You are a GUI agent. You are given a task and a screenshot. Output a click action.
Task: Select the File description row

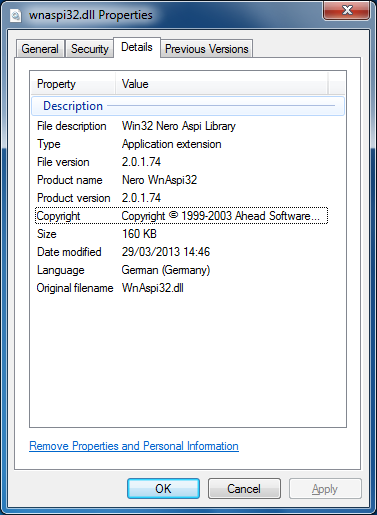point(182,126)
